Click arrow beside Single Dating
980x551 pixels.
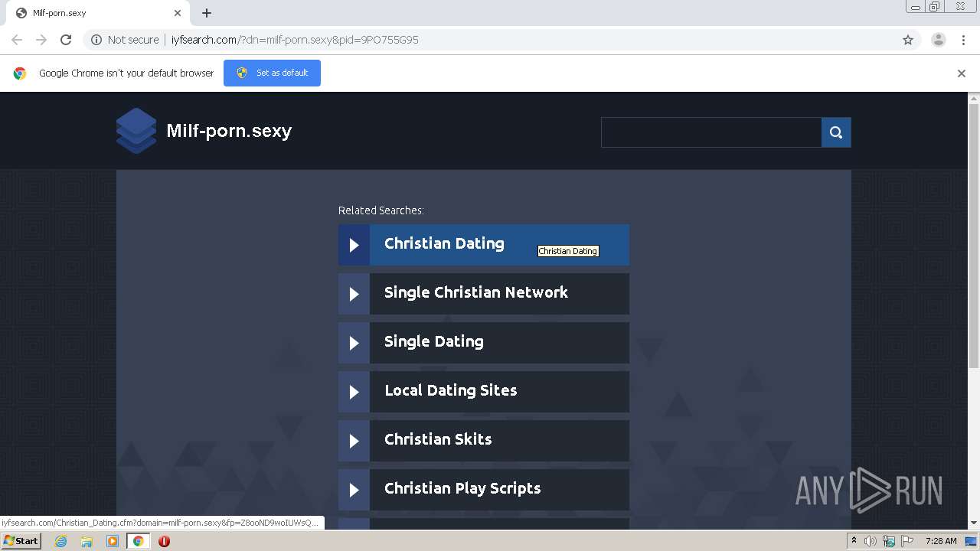coord(354,343)
